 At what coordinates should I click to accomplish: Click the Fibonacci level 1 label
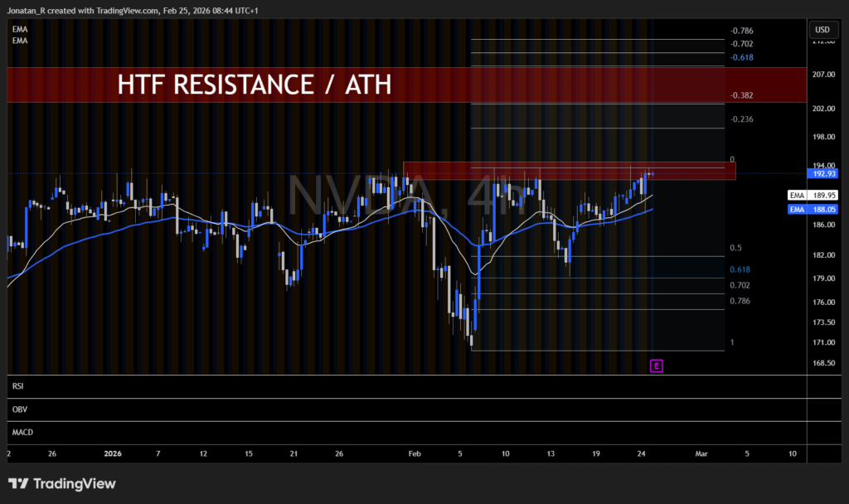(731, 342)
